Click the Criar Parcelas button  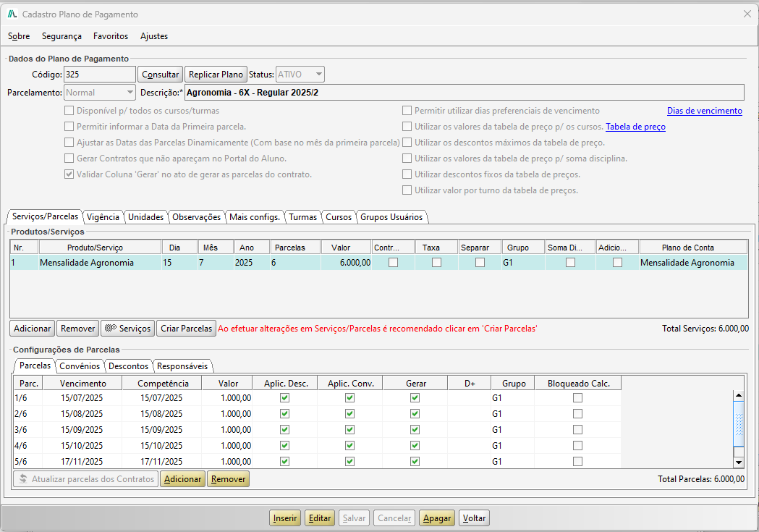(187, 328)
